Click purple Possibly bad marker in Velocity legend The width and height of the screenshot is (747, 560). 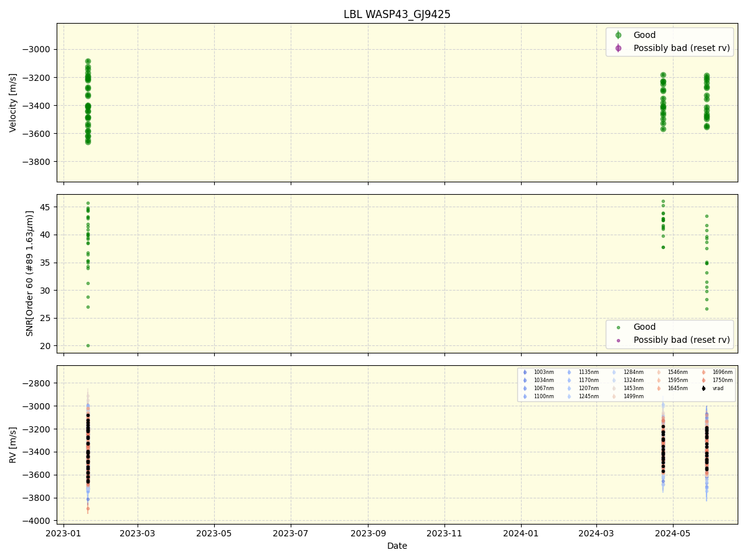point(618,48)
